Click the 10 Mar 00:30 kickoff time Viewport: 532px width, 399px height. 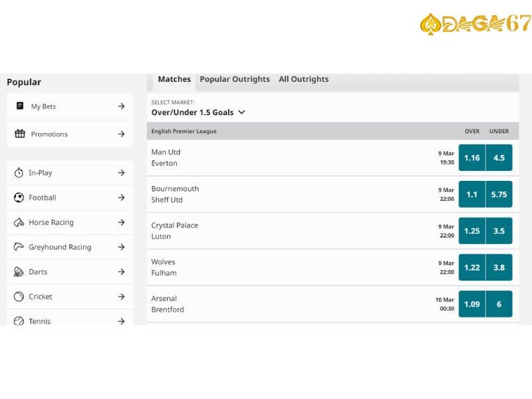(445, 304)
